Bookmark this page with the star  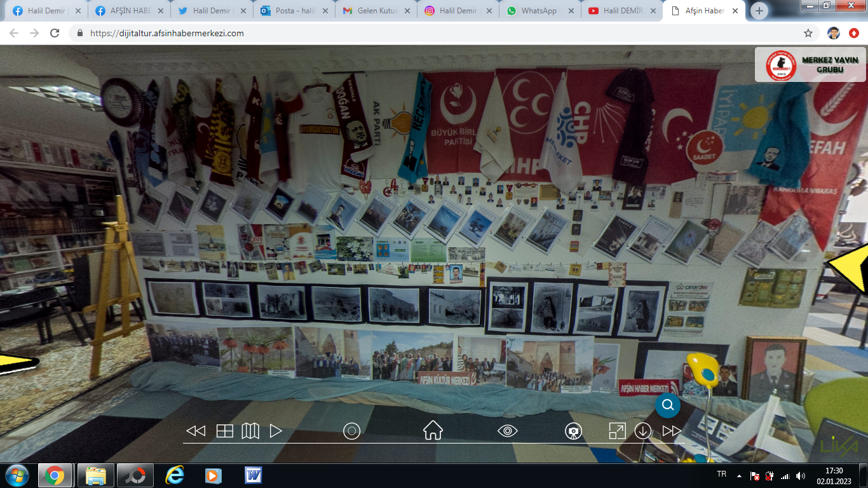[x=808, y=33]
